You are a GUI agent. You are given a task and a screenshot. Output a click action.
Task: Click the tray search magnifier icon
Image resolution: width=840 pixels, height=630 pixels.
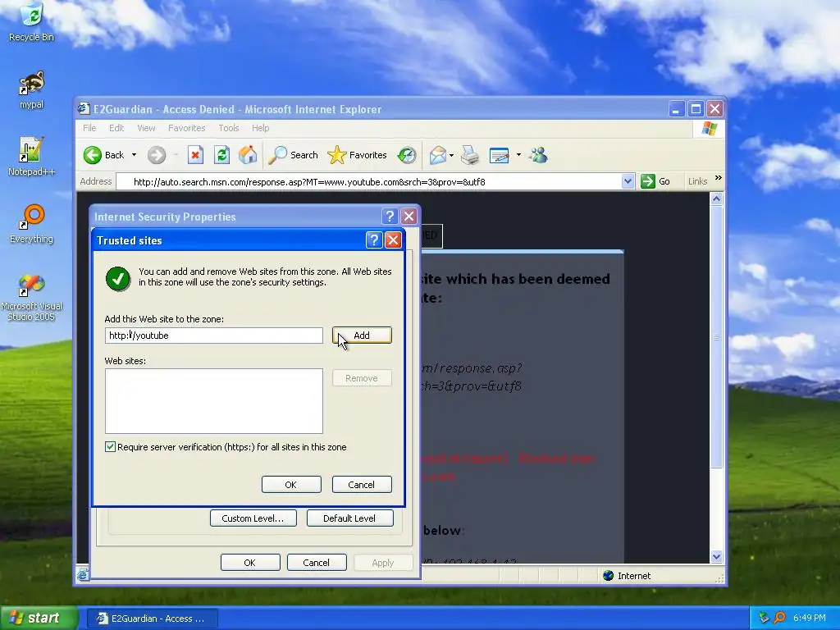click(x=779, y=618)
